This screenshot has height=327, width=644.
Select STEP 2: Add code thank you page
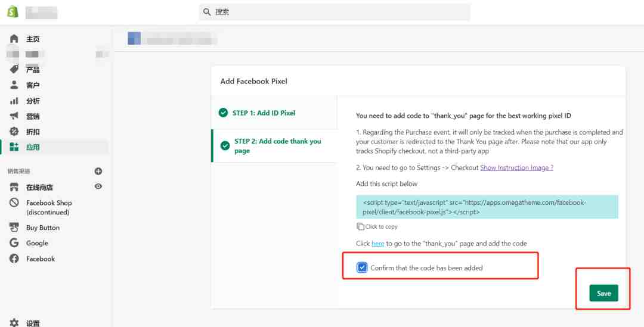click(x=274, y=146)
